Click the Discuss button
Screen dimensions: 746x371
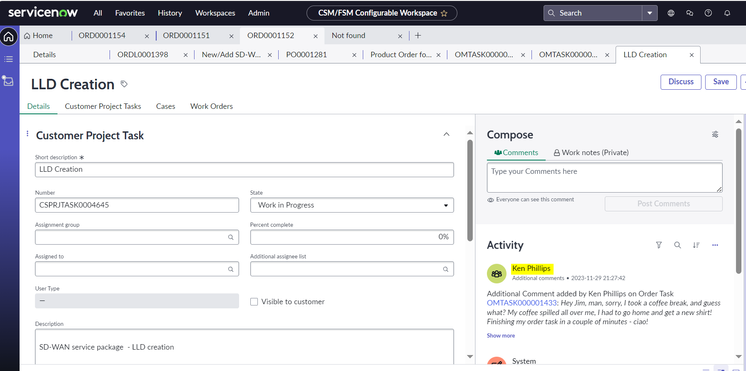click(681, 82)
